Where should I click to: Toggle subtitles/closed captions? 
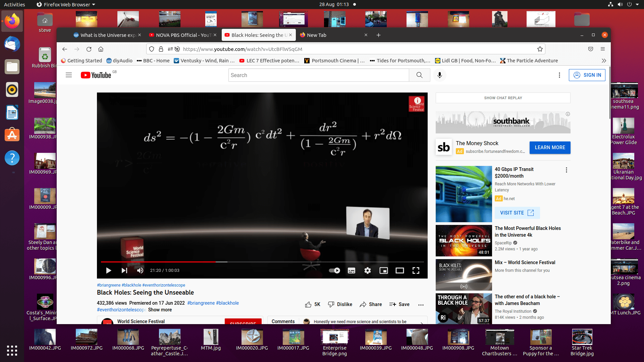click(x=352, y=270)
